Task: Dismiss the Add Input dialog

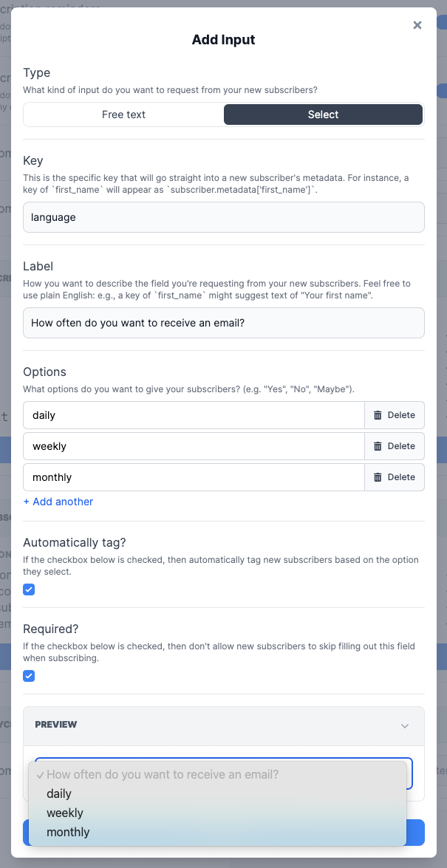Action: (417, 24)
